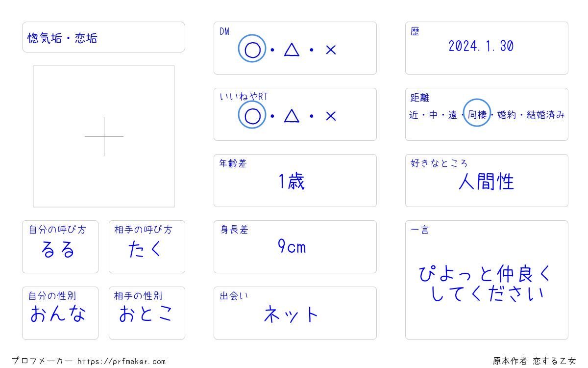Open the prfmaker.com link
588x368 pixels.
coord(122,362)
